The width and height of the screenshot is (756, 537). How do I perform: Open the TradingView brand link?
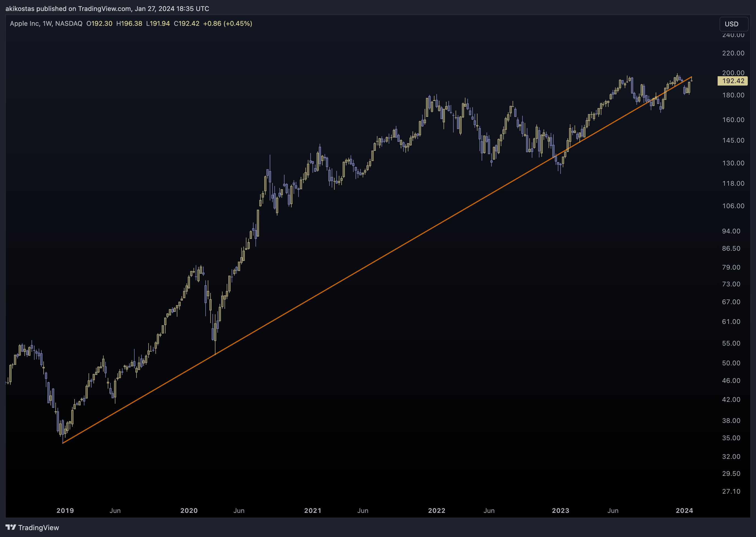tap(32, 527)
